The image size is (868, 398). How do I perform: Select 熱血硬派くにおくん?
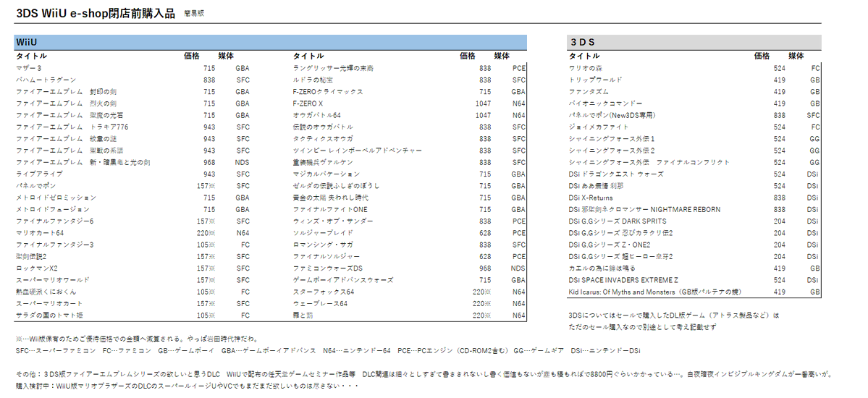pos(46,292)
